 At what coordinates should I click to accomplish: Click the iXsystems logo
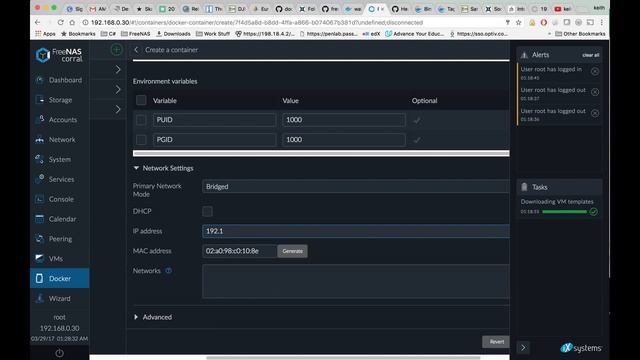click(581, 348)
